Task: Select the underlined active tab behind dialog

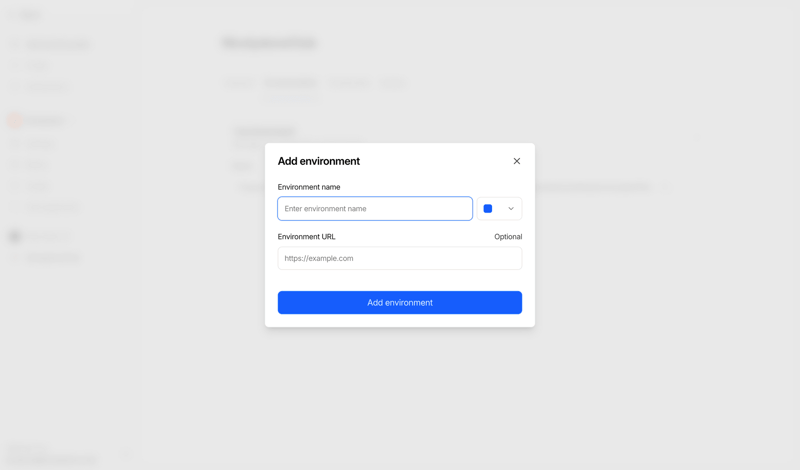Action: click(x=291, y=83)
